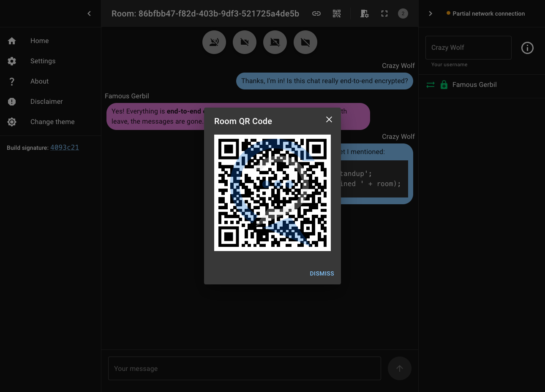Click the Build signature label
The height and width of the screenshot is (392, 545).
[x=27, y=148]
